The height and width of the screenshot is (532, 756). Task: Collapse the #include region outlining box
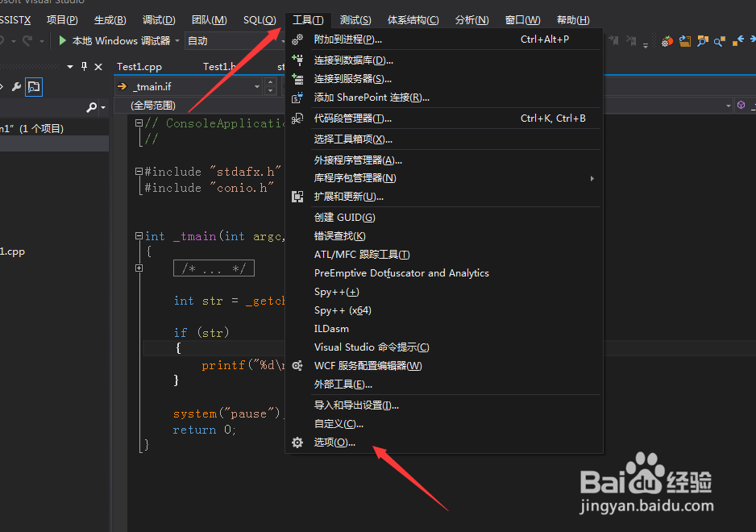click(139, 171)
